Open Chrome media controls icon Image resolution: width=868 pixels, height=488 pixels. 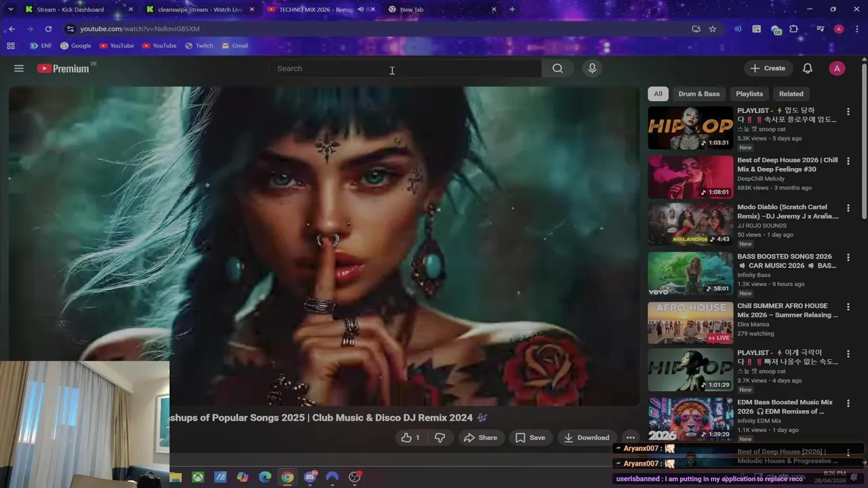821,29
